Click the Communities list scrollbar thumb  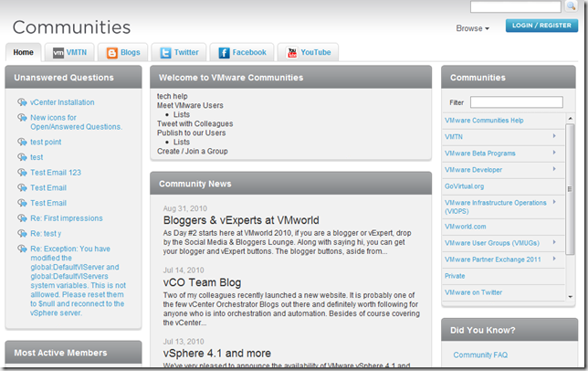570,189
